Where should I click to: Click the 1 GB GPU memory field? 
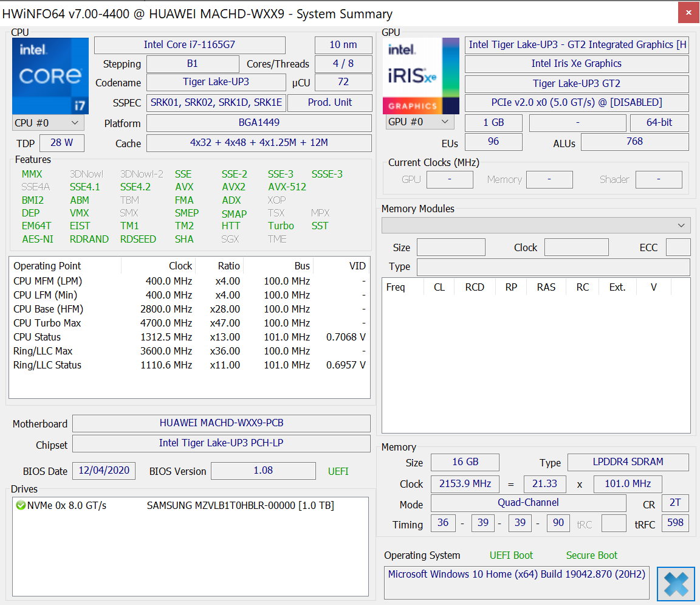pos(494,122)
